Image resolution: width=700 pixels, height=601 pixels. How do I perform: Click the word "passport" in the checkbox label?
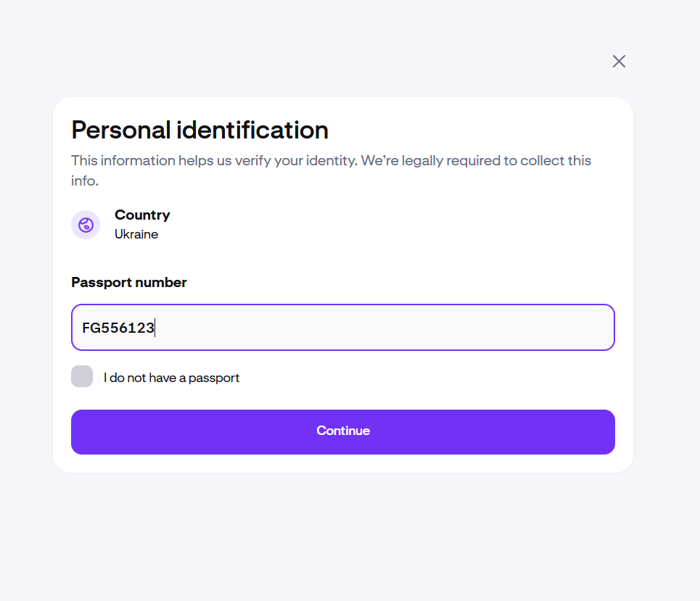[x=215, y=378]
